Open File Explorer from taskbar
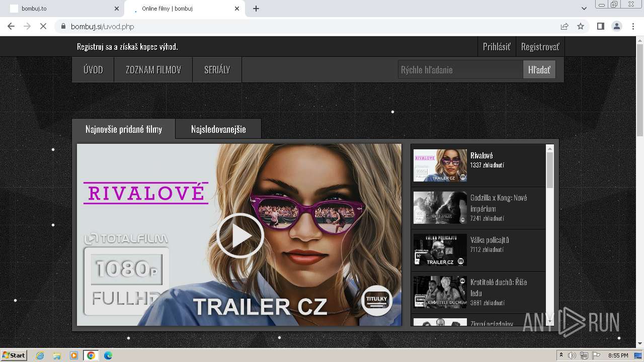Screen dimensions: 644x362 tap(57, 355)
